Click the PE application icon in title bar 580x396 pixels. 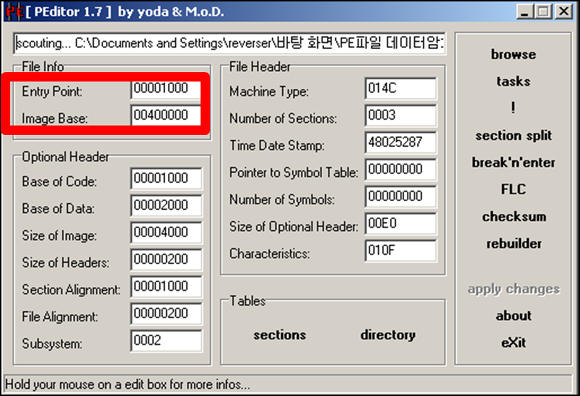pyautogui.click(x=14, y=12)
